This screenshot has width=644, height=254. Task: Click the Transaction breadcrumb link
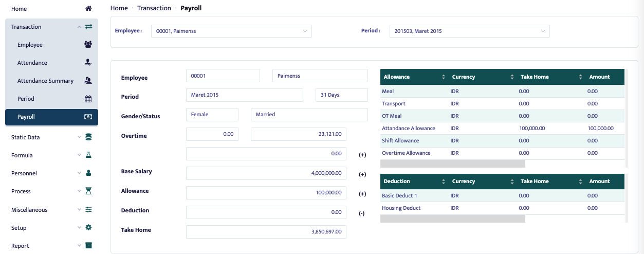coord(154,8)
